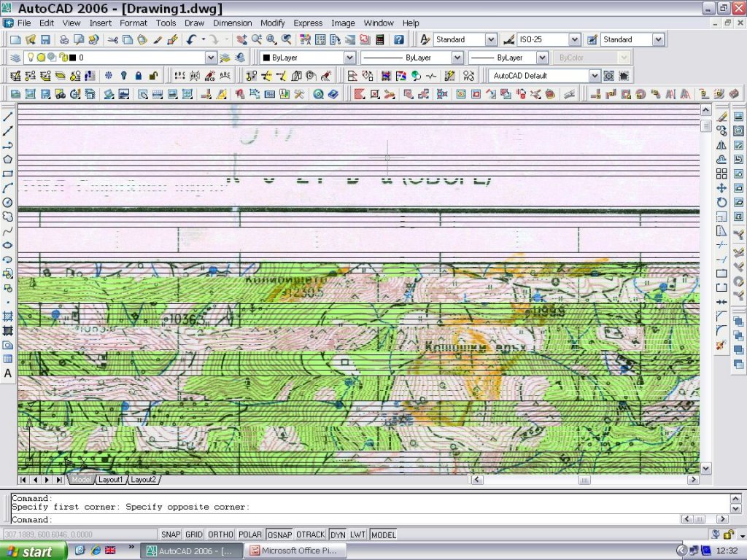This screenshot has width=747, height=560.
Task: Toggle SNAP mode in status bar
Action: [x=171, y=534]
